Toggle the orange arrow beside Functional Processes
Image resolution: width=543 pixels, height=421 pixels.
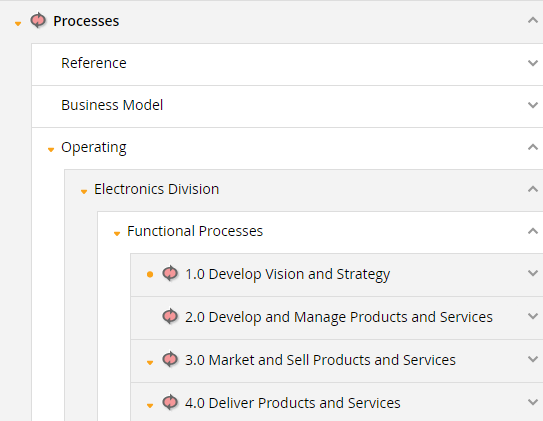[x=117, y=234]
